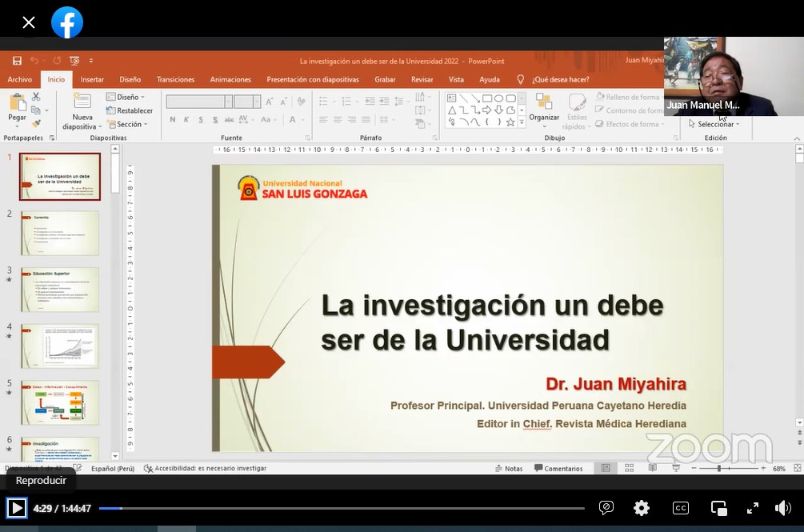
Task: Click the Pegar clipboard icon
Action: click(x=17, y=102)
